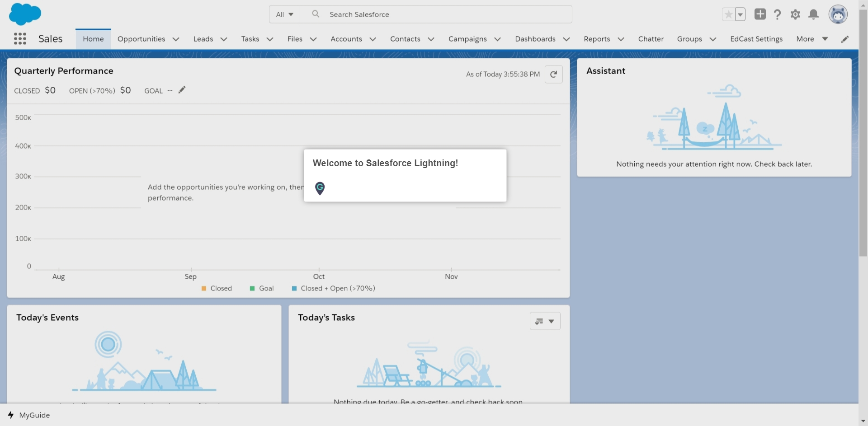The width and height of the screenshot is (868, 426).
Task: Open the Opportunities tab
Action: (141, 39)
